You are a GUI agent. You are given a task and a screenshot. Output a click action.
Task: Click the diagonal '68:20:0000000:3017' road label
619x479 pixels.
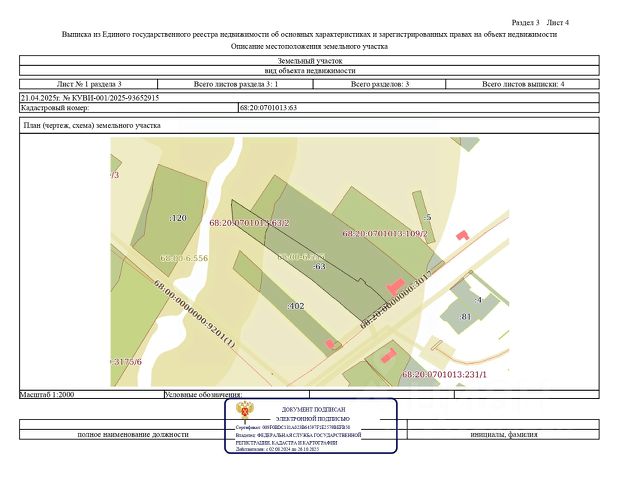tap(397, 299)
